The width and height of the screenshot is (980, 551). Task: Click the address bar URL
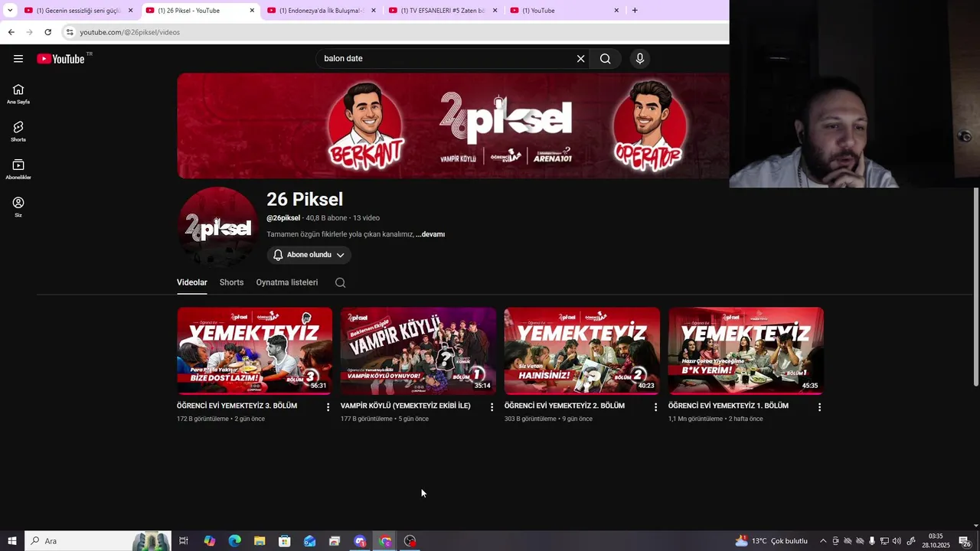(129, 32)
